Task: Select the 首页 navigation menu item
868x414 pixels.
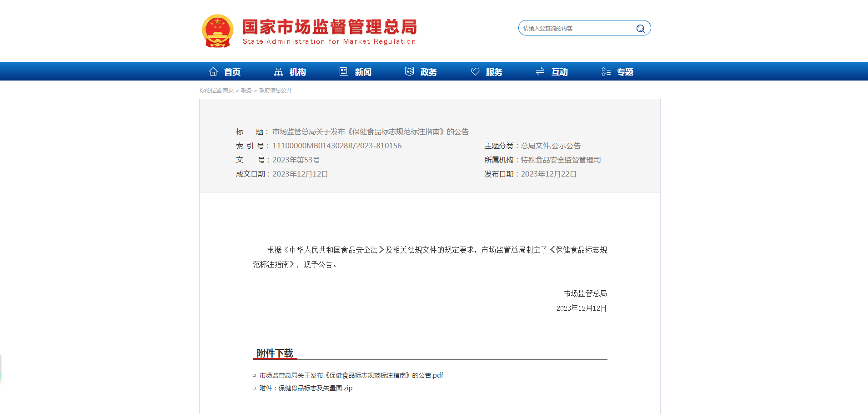Action: [232, 71]
